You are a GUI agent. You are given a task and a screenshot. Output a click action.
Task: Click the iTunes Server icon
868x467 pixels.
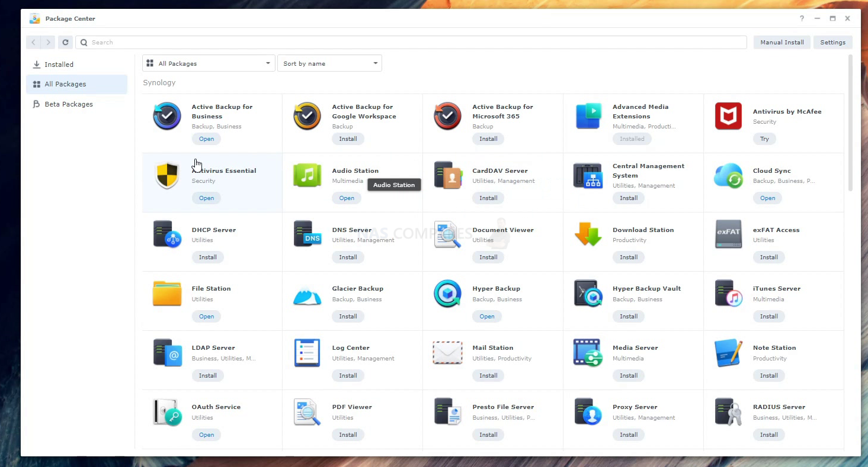click(728, 294)
